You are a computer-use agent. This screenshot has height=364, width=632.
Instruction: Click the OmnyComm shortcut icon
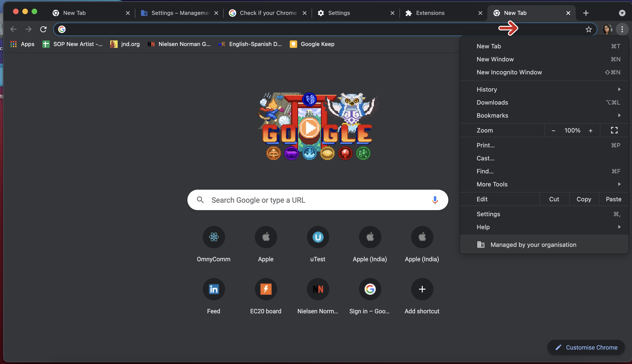(213, 237)
